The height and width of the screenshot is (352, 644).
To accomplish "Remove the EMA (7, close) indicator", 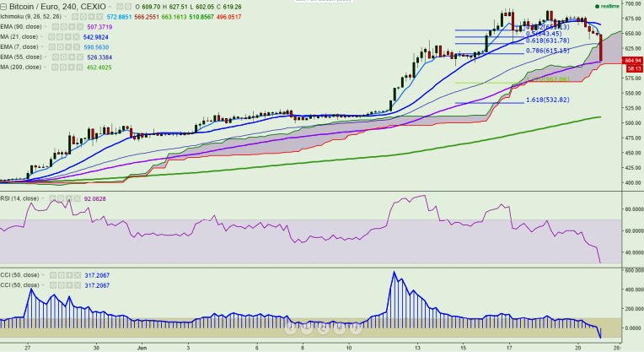I will (x=77, y=47).
